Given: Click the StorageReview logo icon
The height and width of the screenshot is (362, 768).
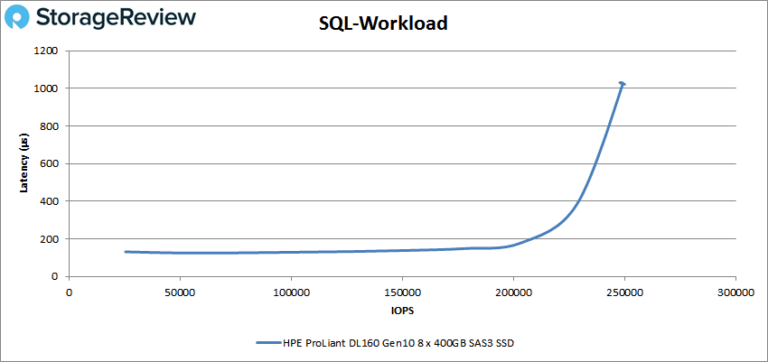Looking at the screenshot, I should [18, 18].
